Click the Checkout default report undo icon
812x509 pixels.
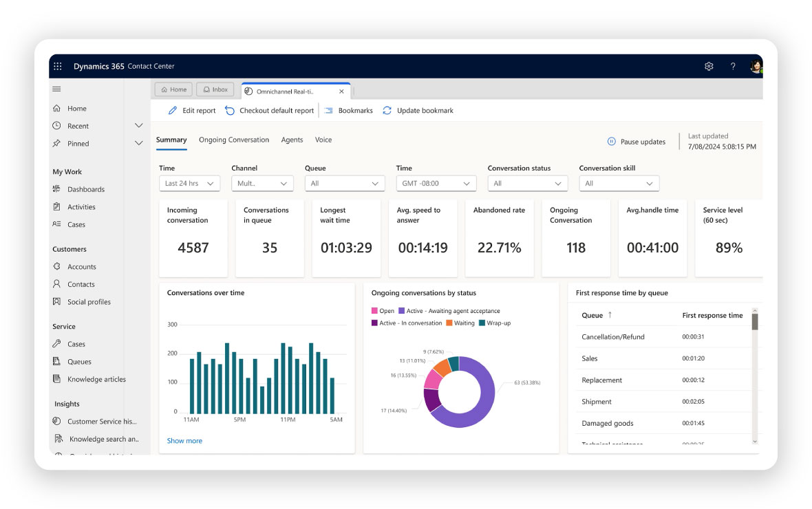coord(229,110)
